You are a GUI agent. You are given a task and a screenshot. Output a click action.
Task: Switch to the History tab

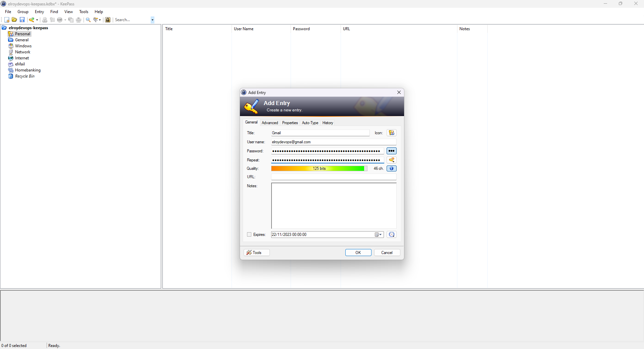point(328,123)
